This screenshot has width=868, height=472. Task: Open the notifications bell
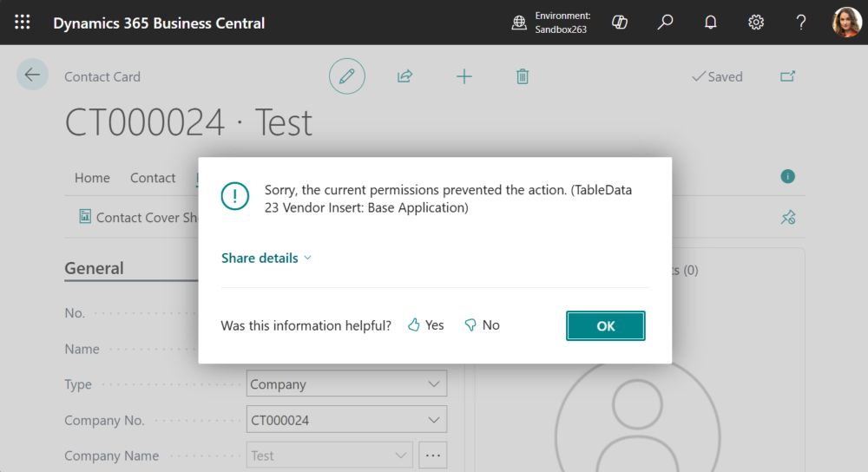click(x=710, y=23)
